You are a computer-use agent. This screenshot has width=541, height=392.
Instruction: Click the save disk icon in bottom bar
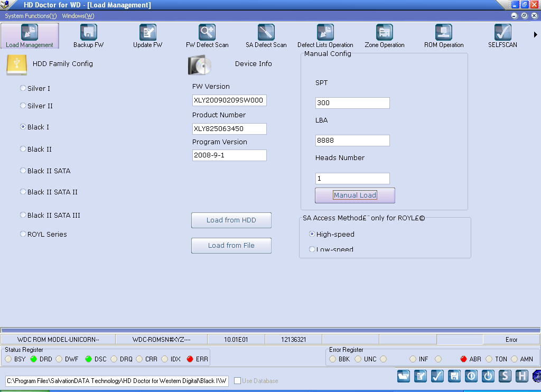click(x=454, y=376)
